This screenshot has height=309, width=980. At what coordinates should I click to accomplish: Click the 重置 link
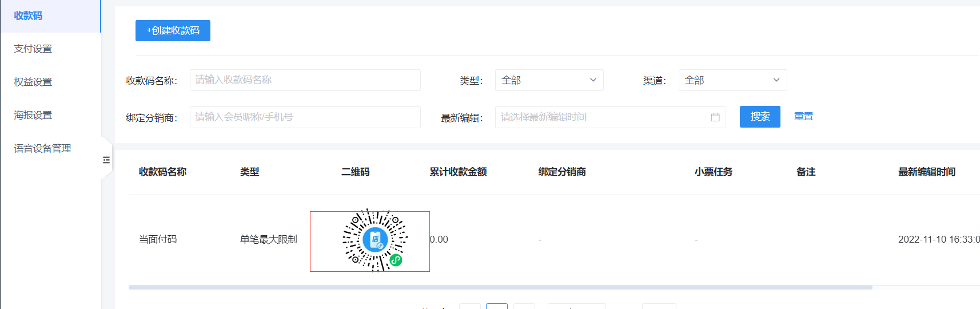point(803,116)
